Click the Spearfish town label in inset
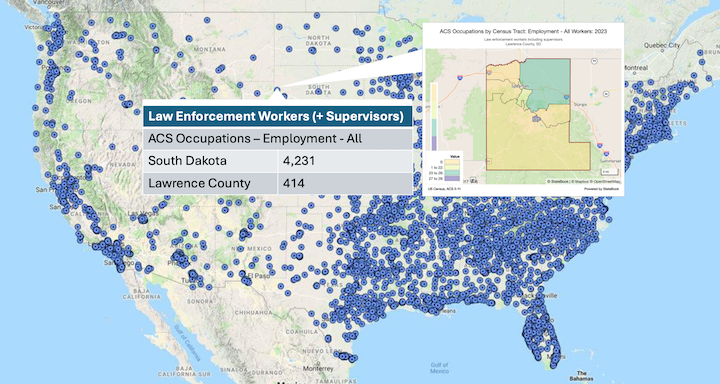Viewport: 720px width, 384px height. tap(520, 86)
